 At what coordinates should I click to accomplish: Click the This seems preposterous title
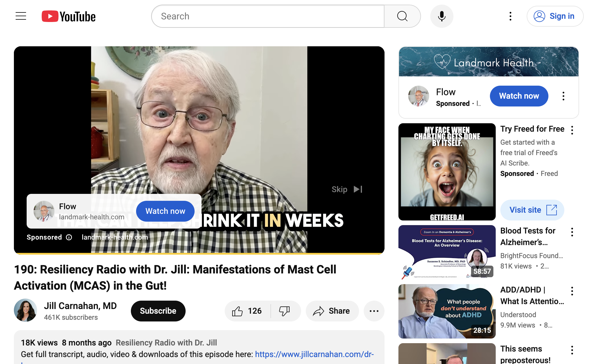pyautogui.click(x=525, y=354)
